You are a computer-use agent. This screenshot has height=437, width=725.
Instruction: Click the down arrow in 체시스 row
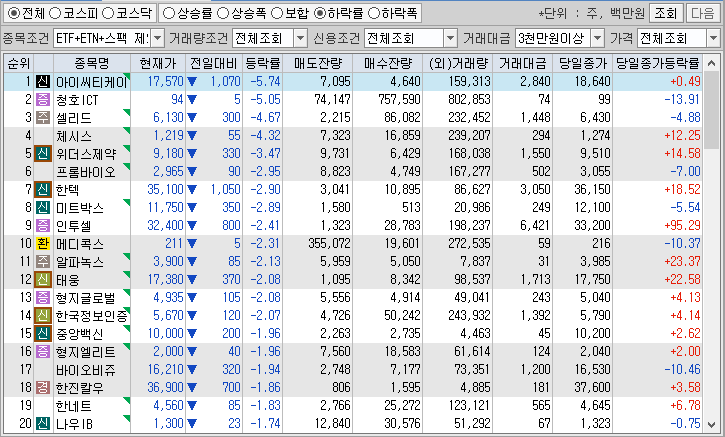192,136
